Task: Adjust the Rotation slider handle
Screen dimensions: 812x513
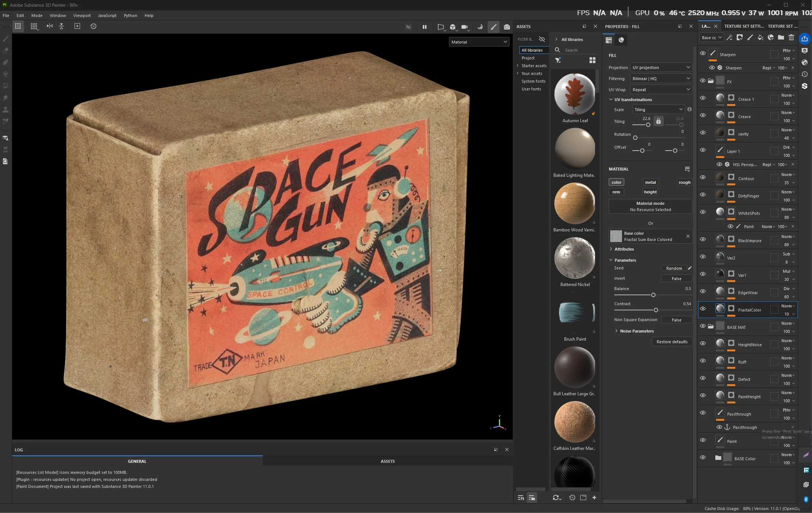Action: pos(635,138)
